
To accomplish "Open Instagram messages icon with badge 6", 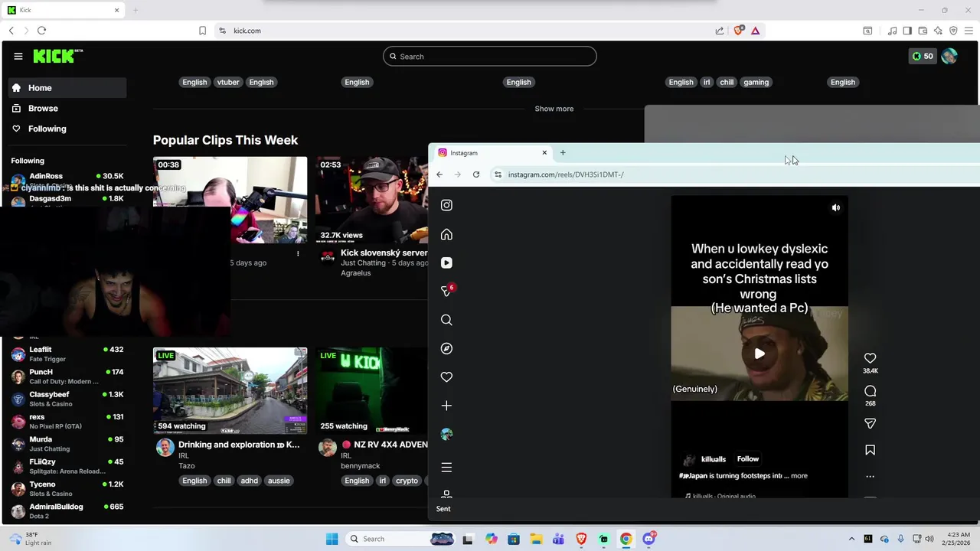I will [447, 291].
